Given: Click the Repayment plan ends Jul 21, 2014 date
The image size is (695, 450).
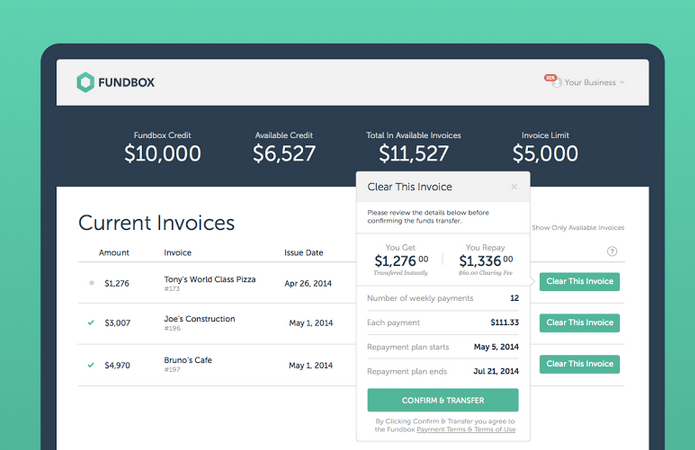Looking at the screenshot, I should 496,371.
